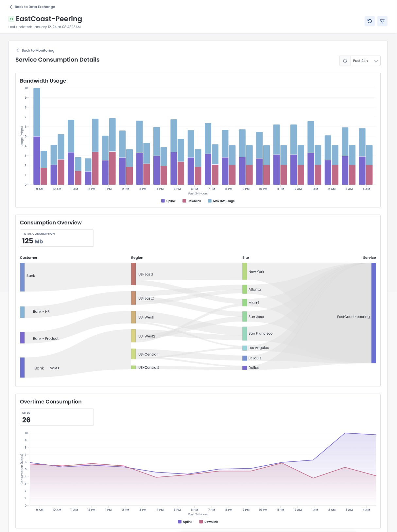Click the Site column header
Image resolution: width=397 pixels, height=532 pixels.
click(x=246, y=258)
